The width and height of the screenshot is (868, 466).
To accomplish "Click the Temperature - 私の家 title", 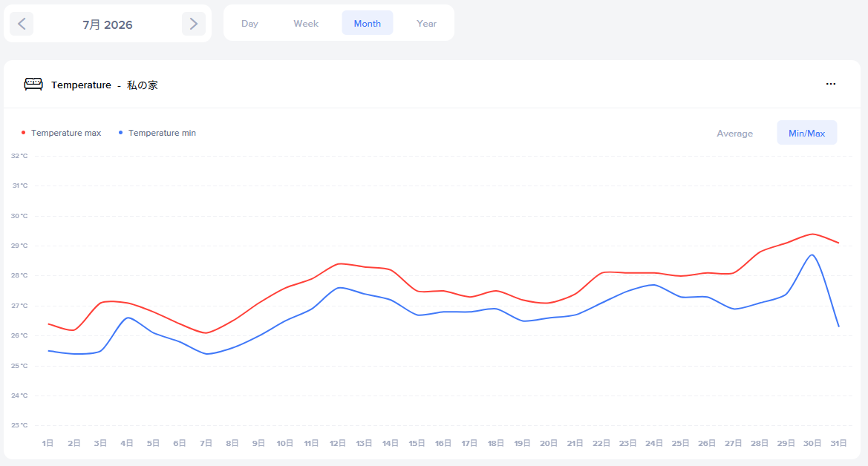I will coord(105,85).
